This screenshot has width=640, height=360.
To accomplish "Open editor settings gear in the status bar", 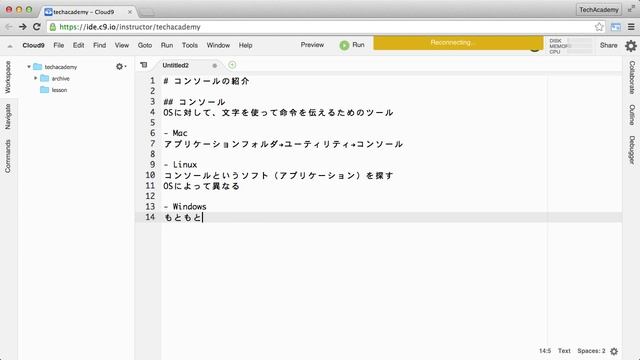I will click(x=614, y=351).
